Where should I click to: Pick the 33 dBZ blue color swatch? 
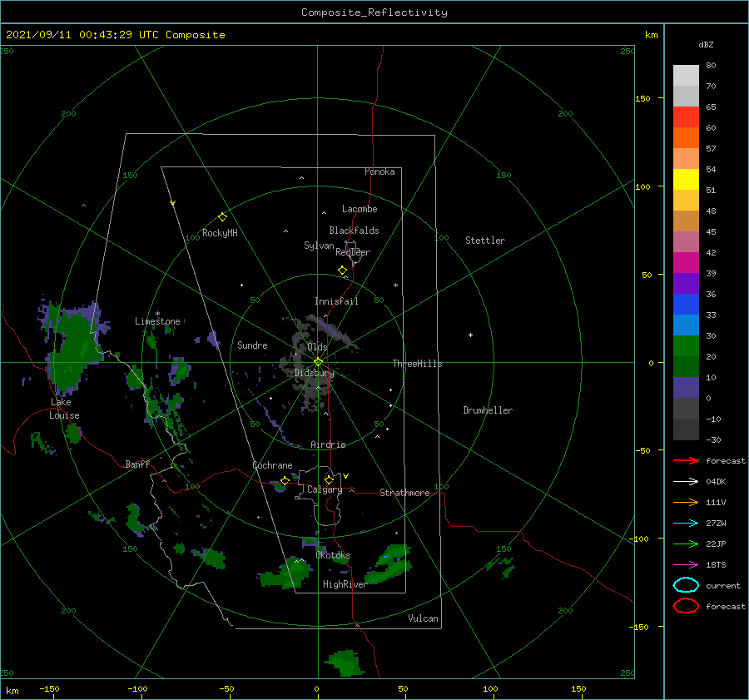686,305
